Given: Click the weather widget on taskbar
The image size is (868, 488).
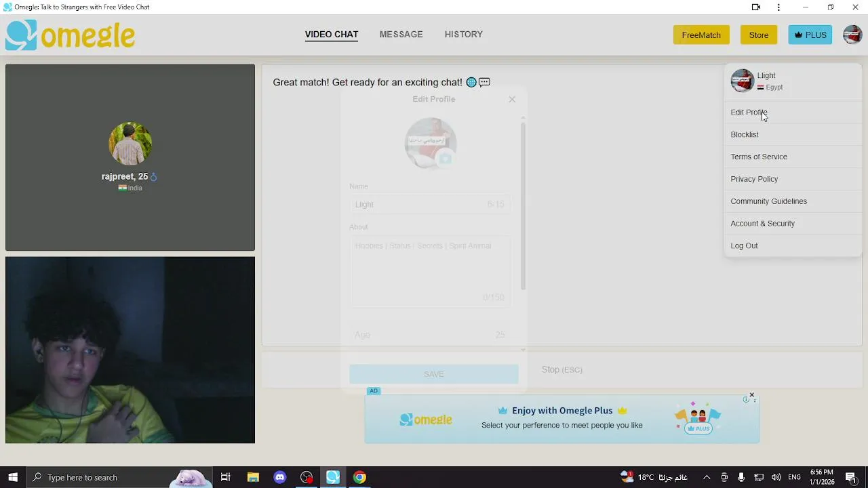Looking at the screenshot, I should coord(654,477).
